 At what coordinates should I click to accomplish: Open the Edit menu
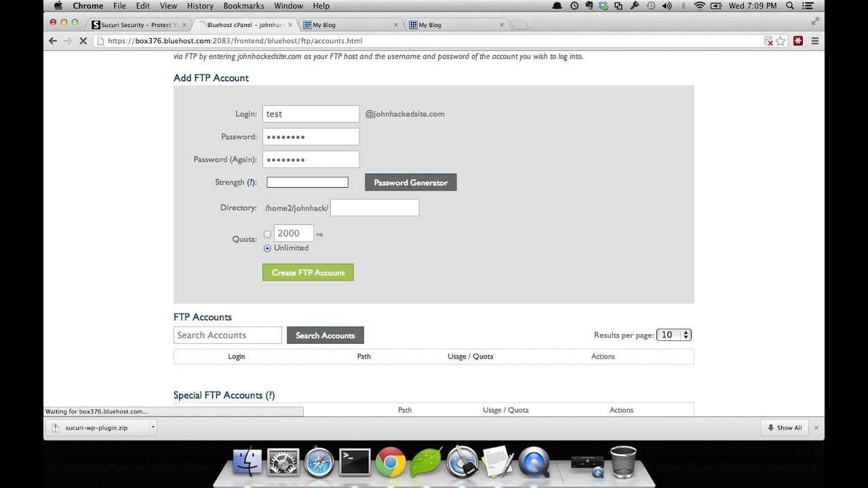pos(142,5)
